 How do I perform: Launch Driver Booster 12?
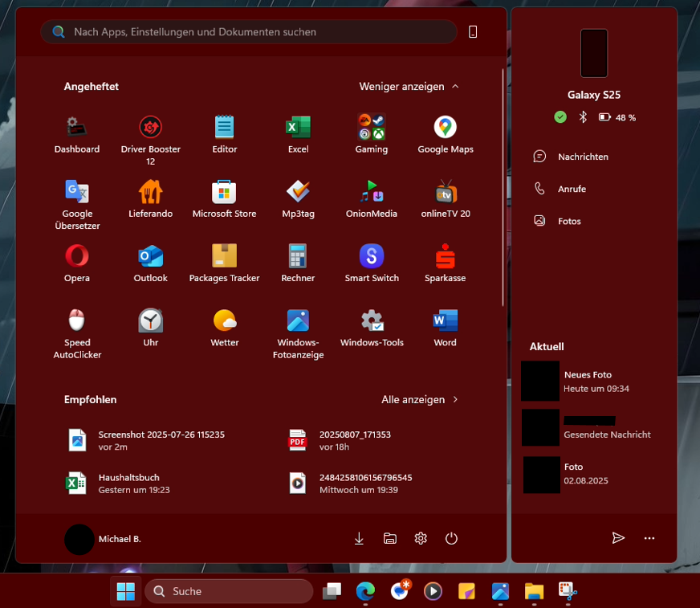tap(150, 141)
